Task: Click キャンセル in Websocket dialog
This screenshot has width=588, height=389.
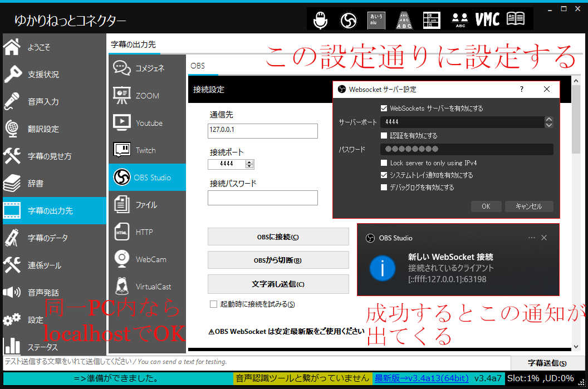Action: [x=529, y=206]
